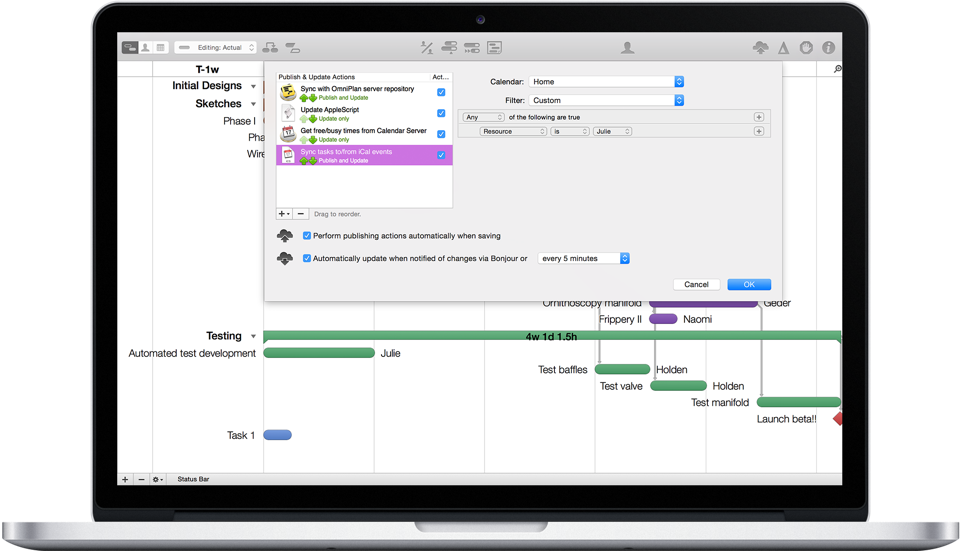Add rule on 'of the following' row

[x=759, y=117]
